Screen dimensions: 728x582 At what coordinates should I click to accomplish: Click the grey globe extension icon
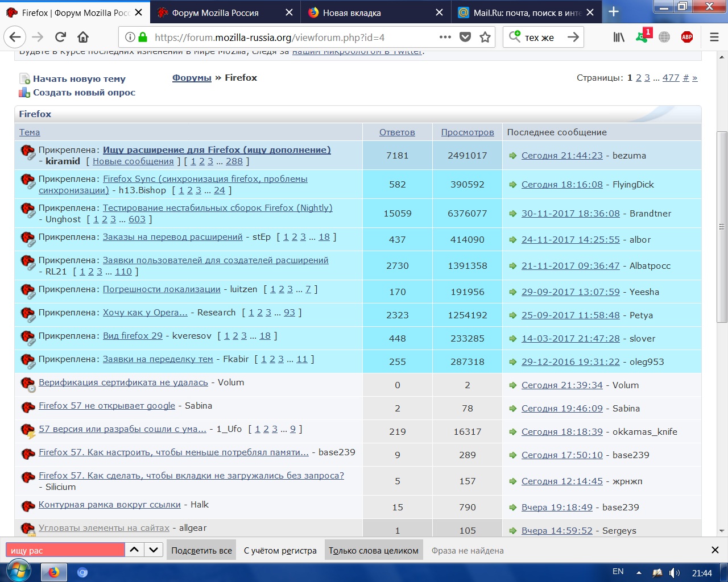pyautogui.click(x=664, y=37)
